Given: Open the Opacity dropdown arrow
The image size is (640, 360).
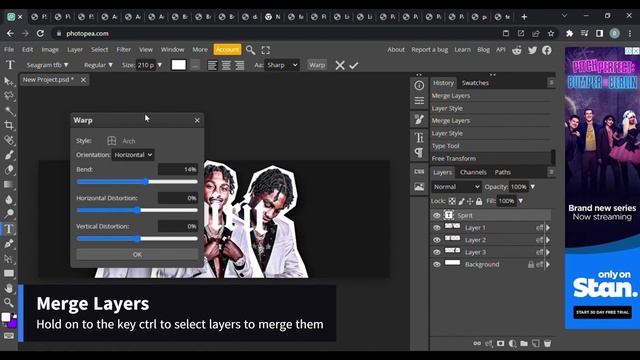Looking at the screenshot, I should (x=532, y=187).
